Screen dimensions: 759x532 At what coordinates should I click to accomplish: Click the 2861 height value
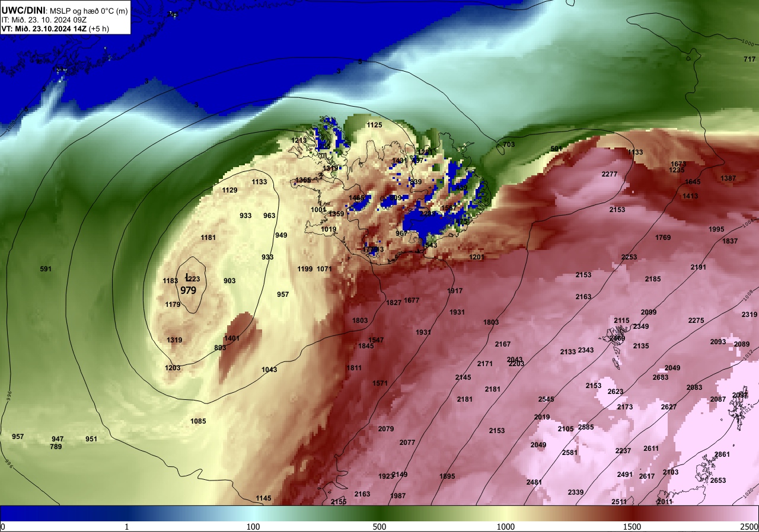click(x=722, y=454)
